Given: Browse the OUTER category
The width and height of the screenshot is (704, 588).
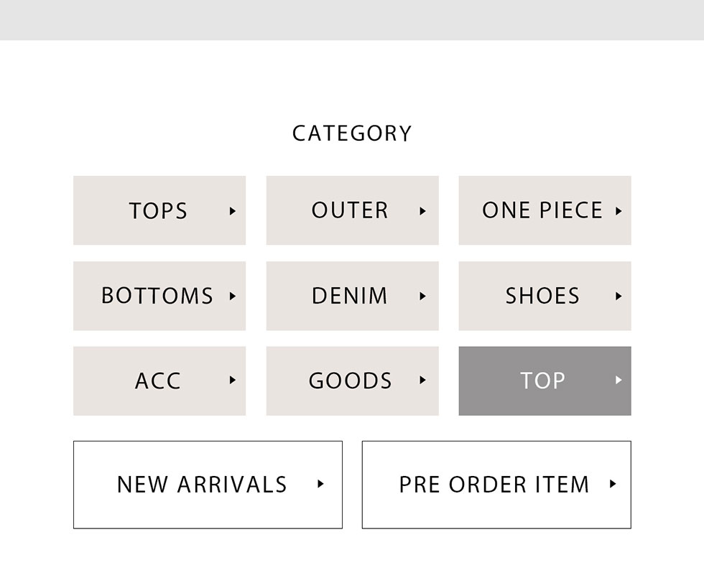Looking at the screenshot, I should [351, 211].
